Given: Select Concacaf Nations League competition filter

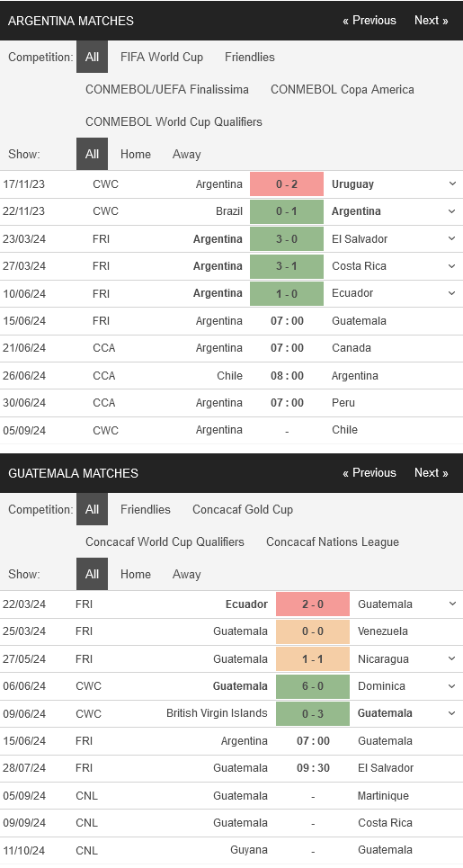Looking at the screenshot, I should [x=333, y=541].
